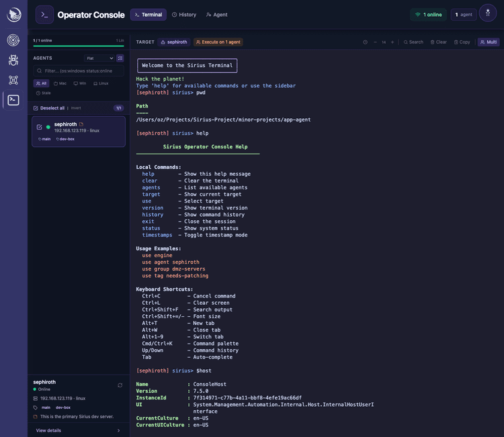Filter agents by All
The height and width of the screenshot is (437, 504).
[x=41, y=83]
